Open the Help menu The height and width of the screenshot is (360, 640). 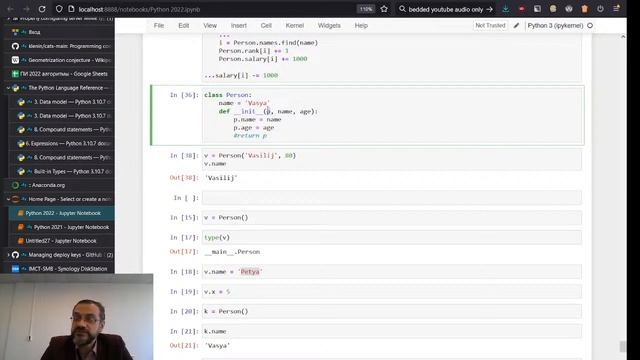(361, 25)
